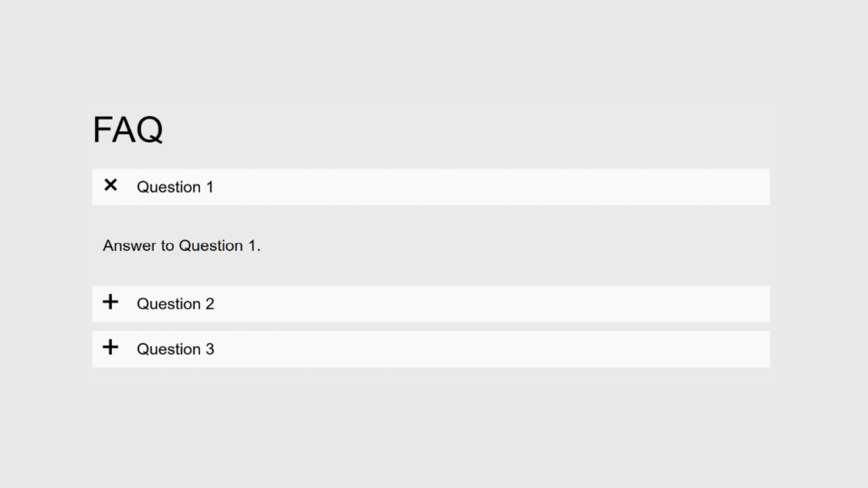Click the expand icon on the Question 3 bar
Viewport: 868px width, 488px height.
click(110, 347)
